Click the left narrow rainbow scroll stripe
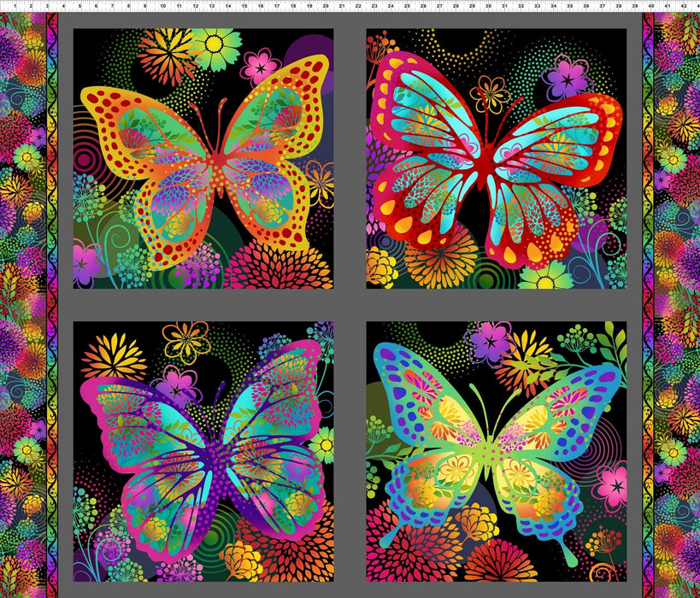 click(50, 299)
